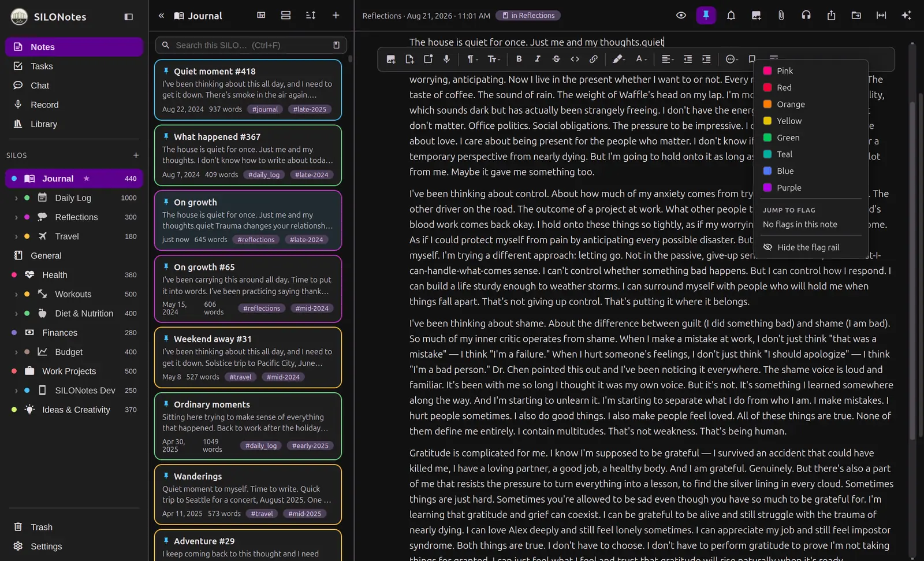
Task: Open Trash
Action: click(x=74, y=527)
